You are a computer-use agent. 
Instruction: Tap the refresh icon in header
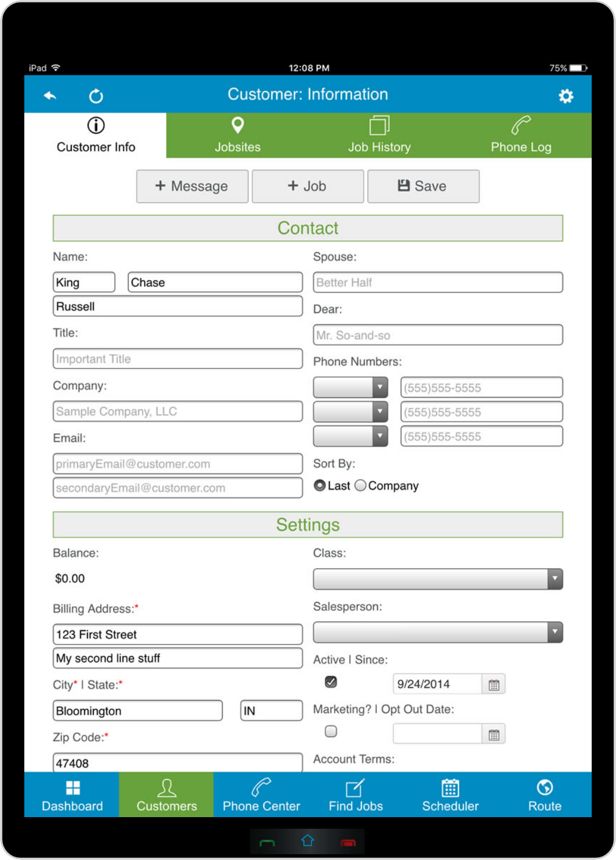click(96, 96)
